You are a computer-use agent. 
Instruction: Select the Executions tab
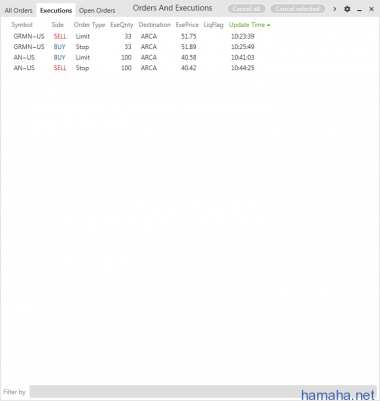point(56,10)
